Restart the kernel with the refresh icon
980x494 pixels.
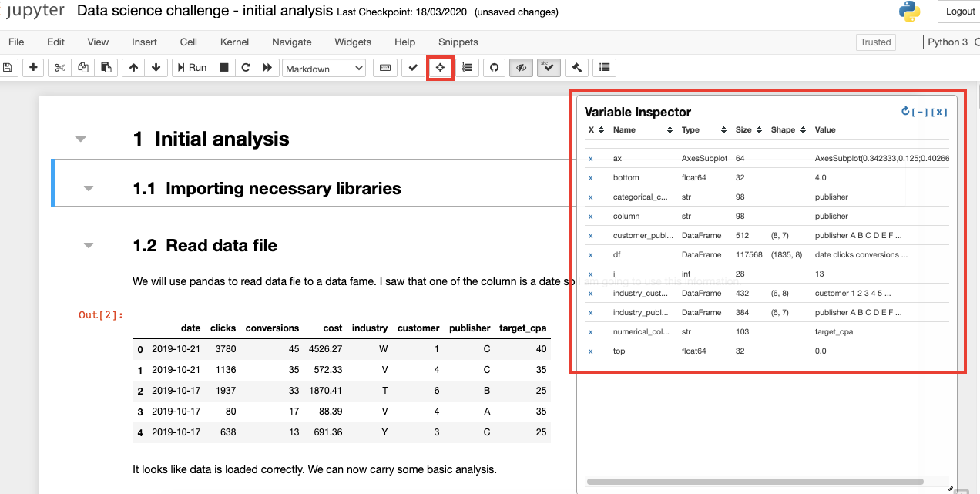(x=245, y=68)
